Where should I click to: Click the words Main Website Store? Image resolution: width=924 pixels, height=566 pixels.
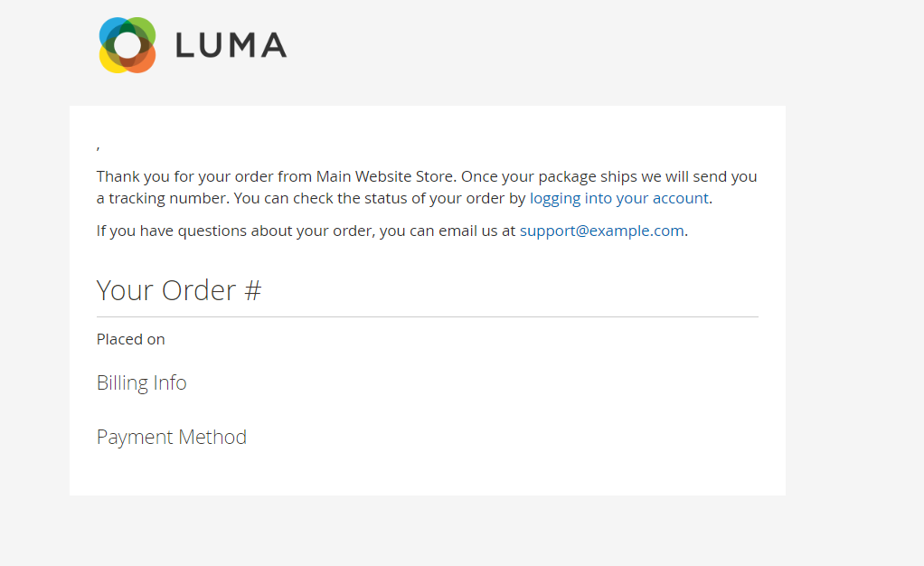385,176
